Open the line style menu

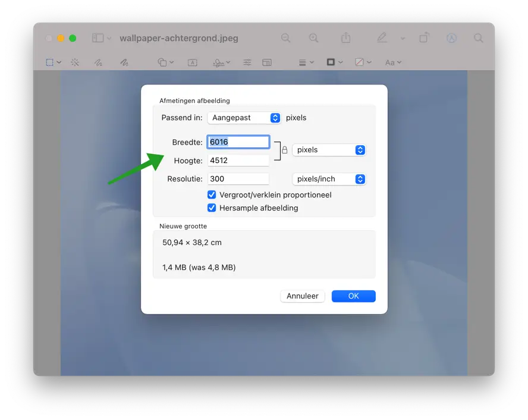pyautogui.click(x=306, y=62)
